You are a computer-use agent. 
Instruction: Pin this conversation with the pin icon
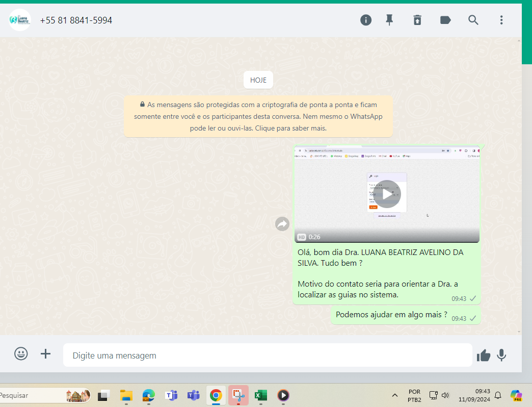coord(389,20)
